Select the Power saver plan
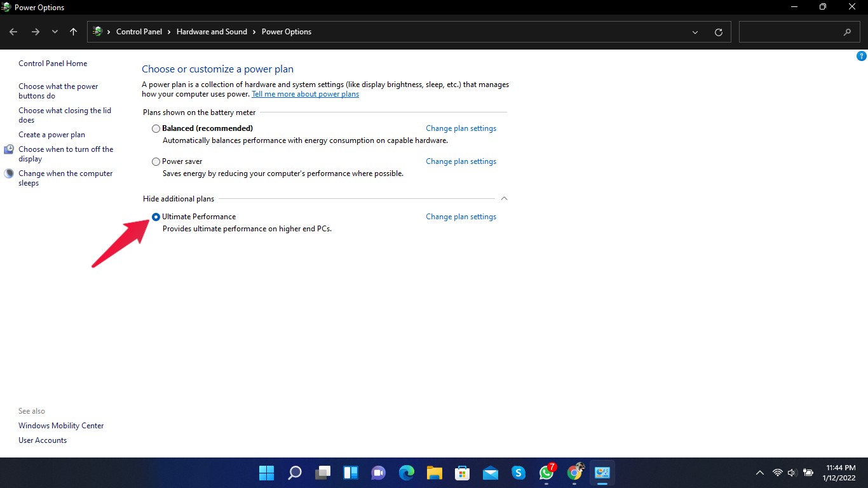 [156, 161]
